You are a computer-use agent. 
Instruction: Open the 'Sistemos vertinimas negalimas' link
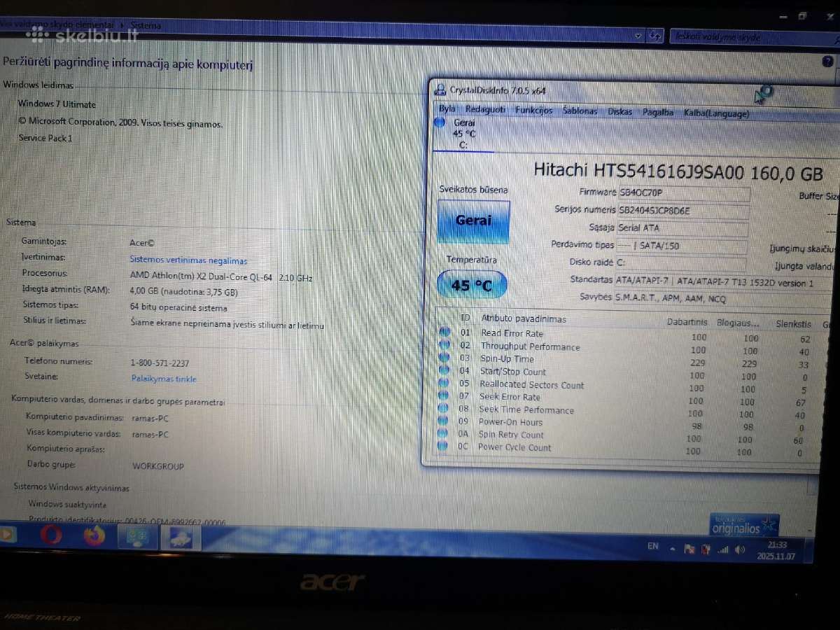[188, 260]
